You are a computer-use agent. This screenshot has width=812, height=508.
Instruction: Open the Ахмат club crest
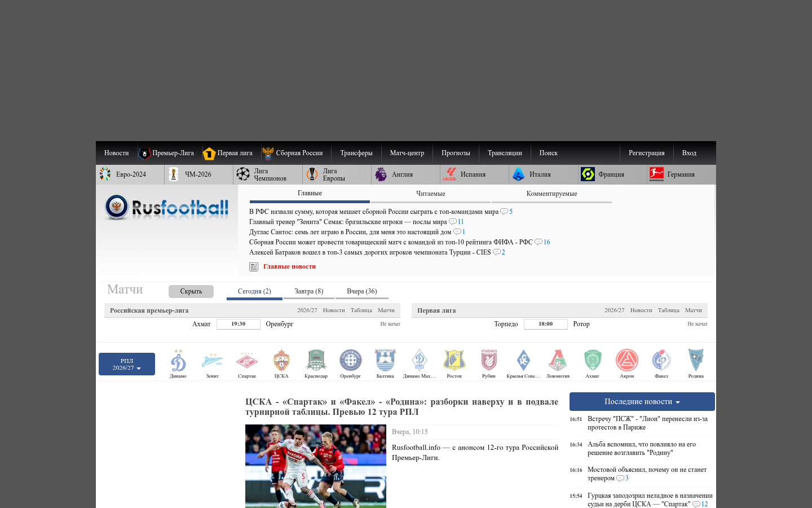tap(592, 360)
